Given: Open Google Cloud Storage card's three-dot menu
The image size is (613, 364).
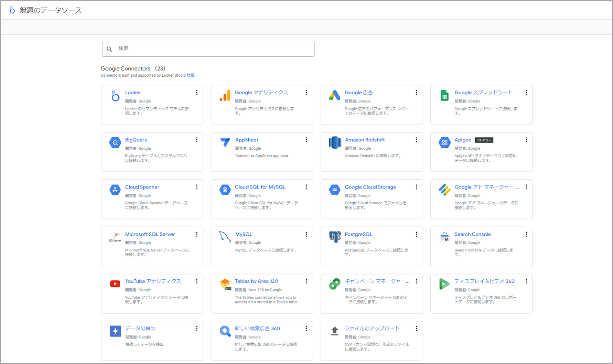Looking at the screenshot, I should point(416,187).
